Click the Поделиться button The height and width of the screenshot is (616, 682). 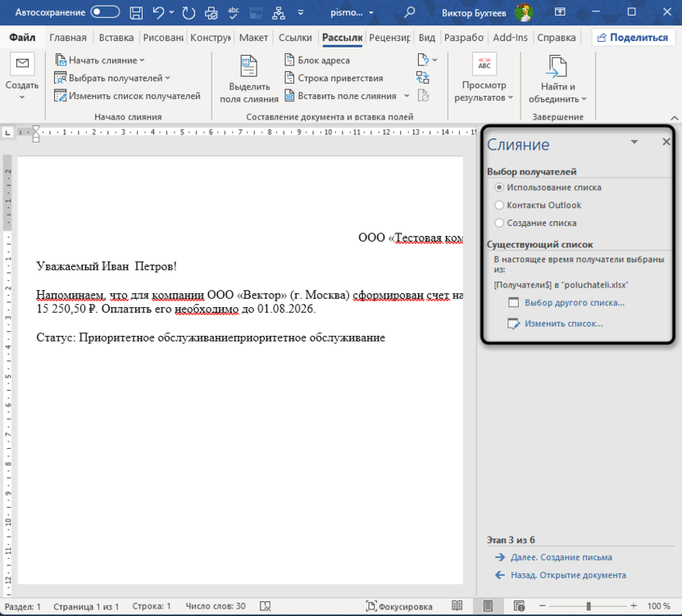click(633, 38)
